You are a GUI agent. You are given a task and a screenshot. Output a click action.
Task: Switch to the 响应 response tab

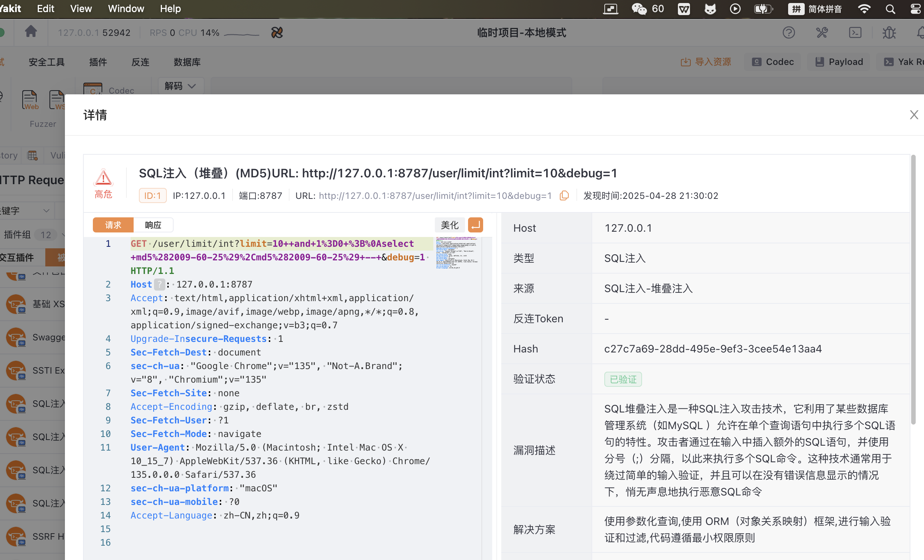(x=153, y=225)
